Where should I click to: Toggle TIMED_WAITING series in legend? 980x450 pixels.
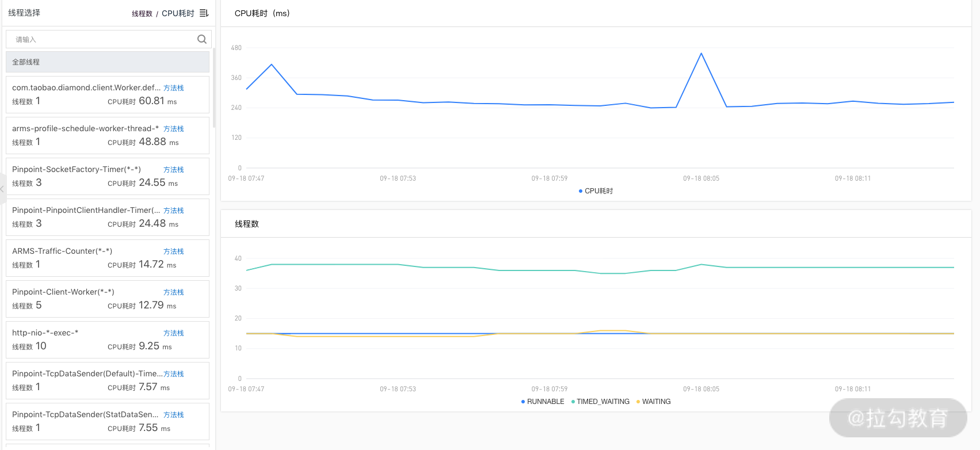(x=600, y=402)
